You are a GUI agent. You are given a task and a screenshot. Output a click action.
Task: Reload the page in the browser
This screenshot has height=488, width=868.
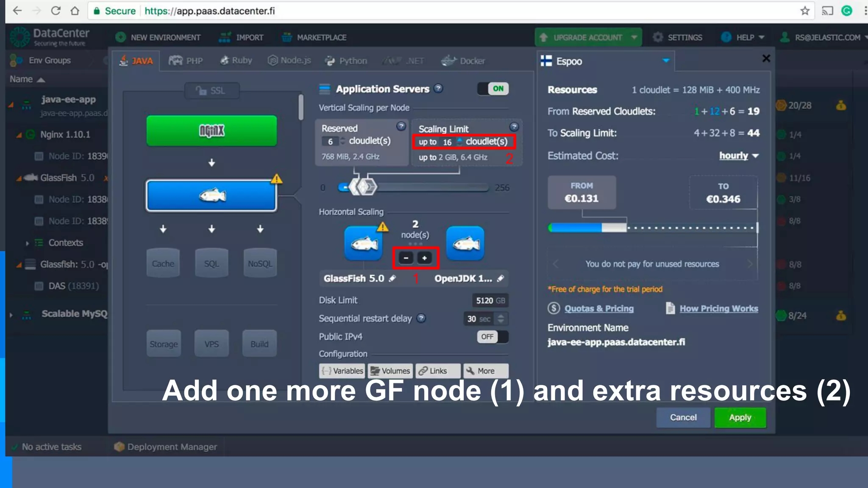click(56, 11)
